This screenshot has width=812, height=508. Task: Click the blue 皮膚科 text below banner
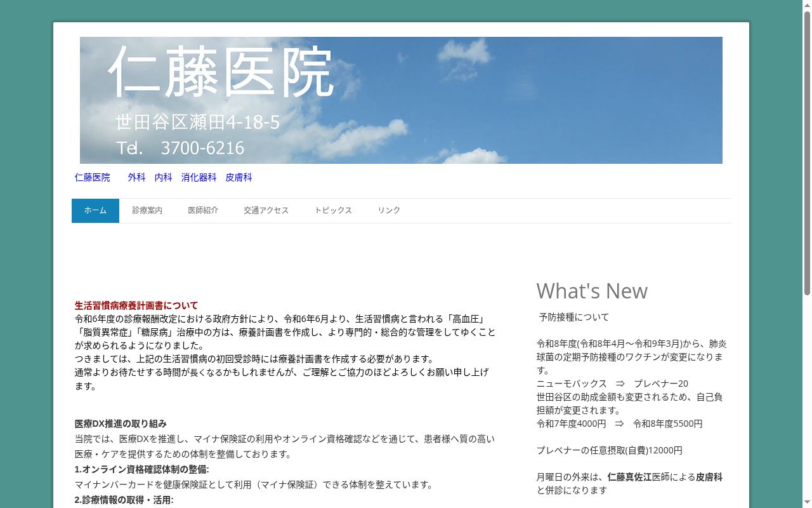coord(239,178)
